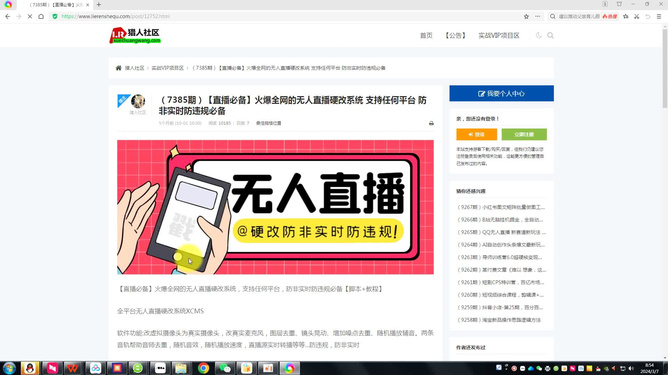This screenshot has height=375, width=668.
Task: Click the scissors screenshot tool icon
Action: pos(636,16)
